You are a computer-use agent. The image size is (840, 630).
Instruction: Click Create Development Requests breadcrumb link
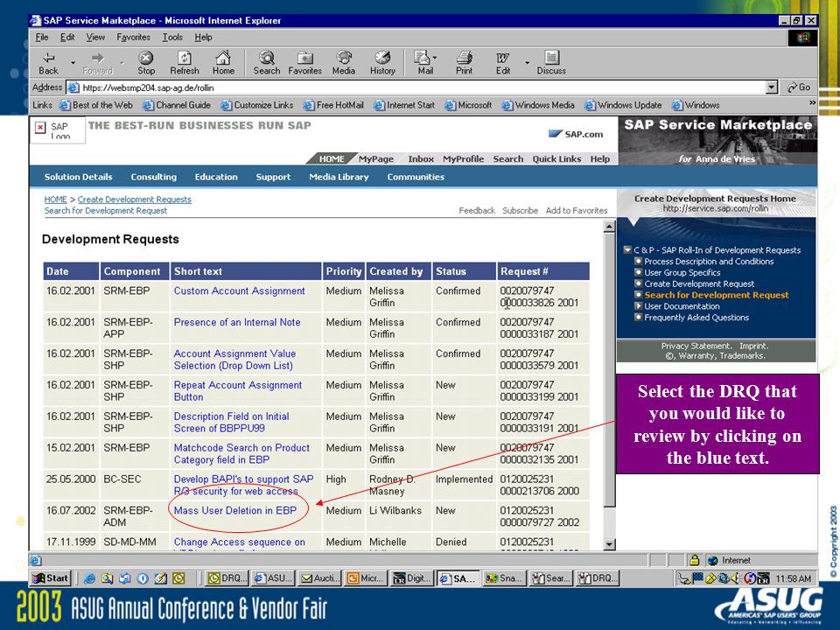click(x=134, y=199)
